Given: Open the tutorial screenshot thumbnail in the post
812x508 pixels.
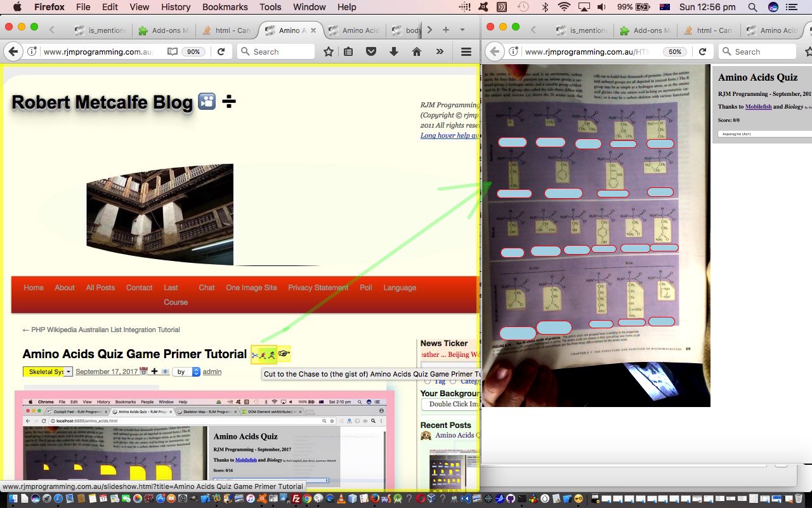Looking at the screenshot, I should [204, 441].
